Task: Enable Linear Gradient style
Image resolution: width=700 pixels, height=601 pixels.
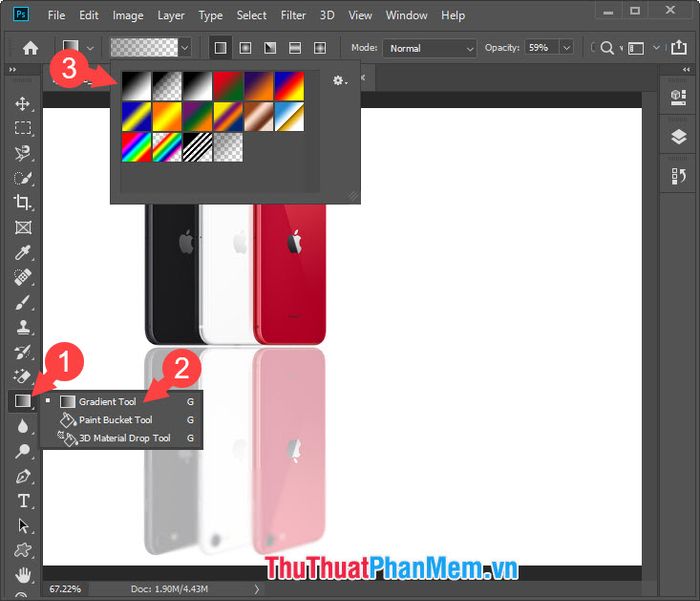Action: pyautogui.click(x=221, y=48)
